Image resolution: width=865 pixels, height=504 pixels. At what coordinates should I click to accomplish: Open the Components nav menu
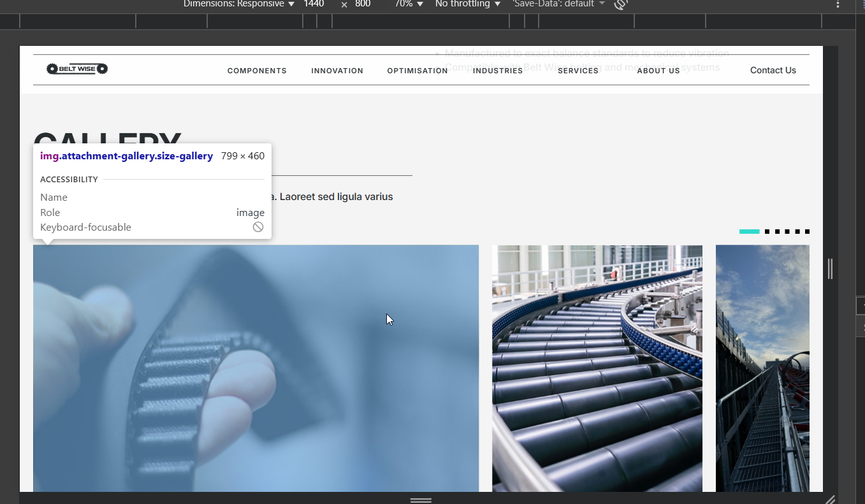[x=257, y=71]
